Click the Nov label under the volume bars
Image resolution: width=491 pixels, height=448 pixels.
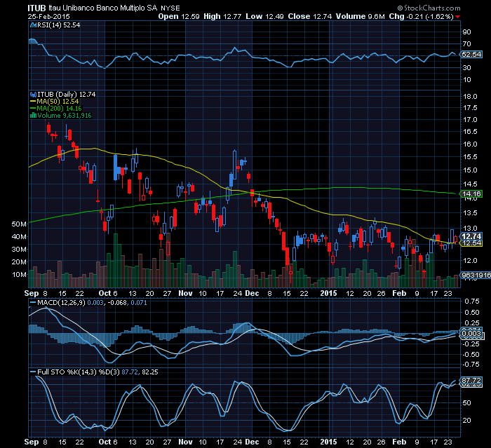185,293
